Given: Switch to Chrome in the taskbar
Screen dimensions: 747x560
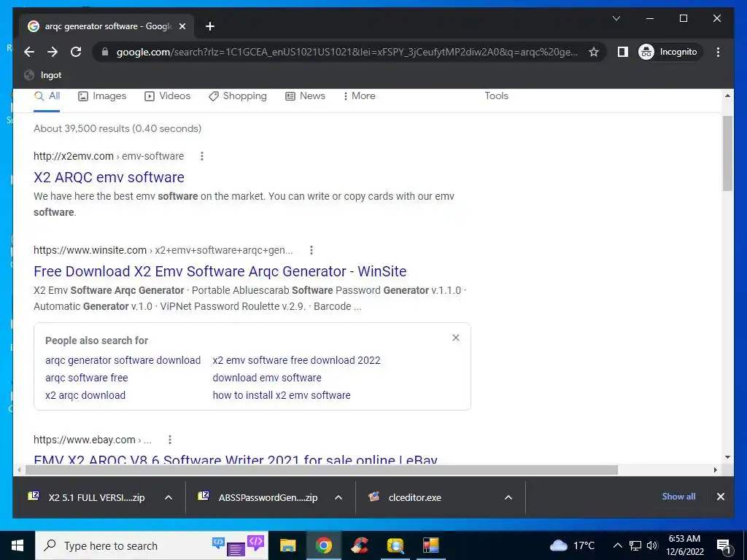Looking at the screenshot, I should pos(323,545).
